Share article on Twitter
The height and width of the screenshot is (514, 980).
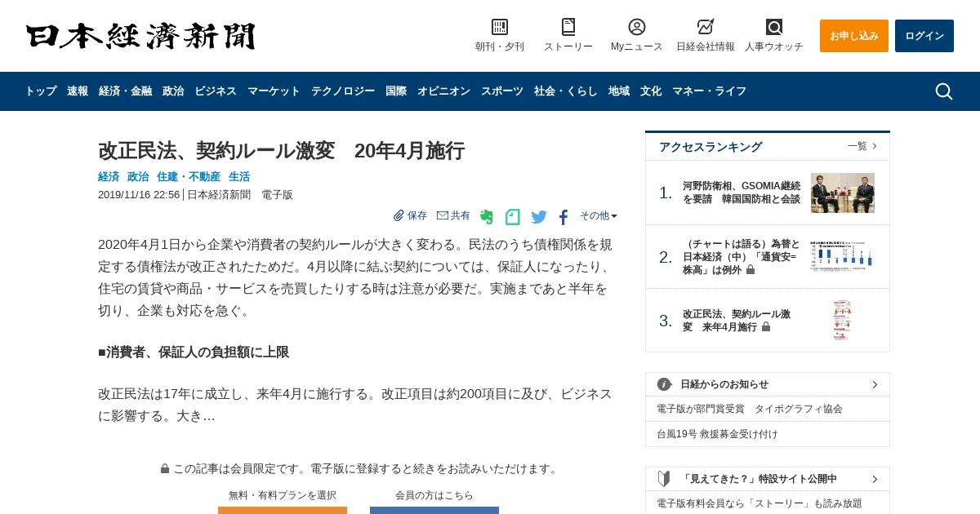539,217
